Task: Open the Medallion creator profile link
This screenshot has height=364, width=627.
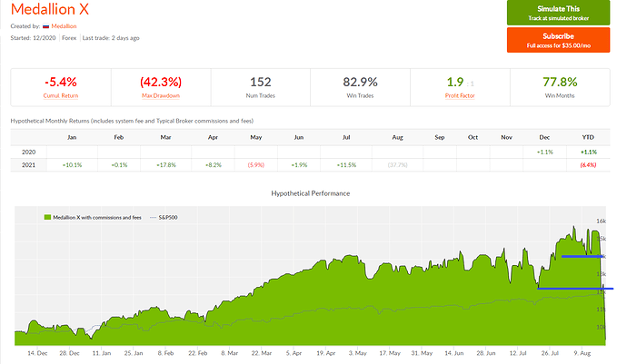Action: pyautogui.click(x=64, y=26)
